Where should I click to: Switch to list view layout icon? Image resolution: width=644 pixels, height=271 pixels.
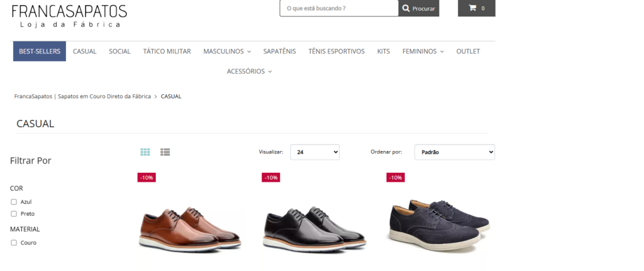[165, 152]
